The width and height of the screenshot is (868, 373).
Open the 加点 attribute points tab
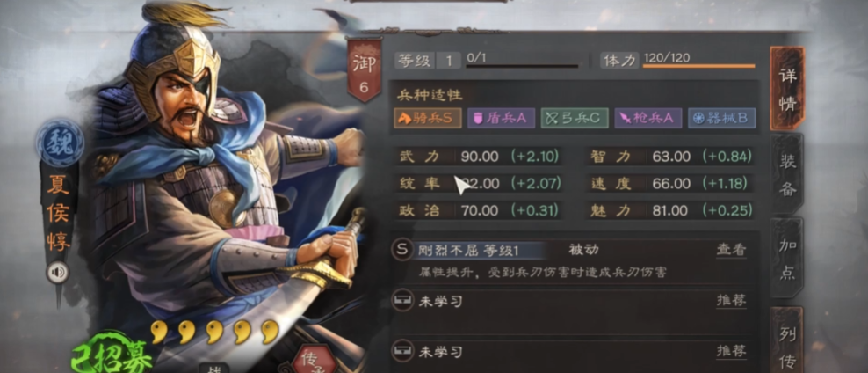point(787,259)
